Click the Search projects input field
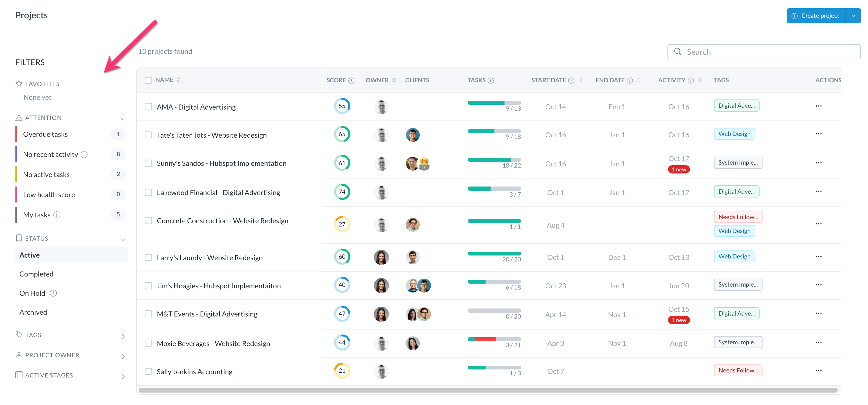Viewport: 868px width, 405px height. coord(768,52)
